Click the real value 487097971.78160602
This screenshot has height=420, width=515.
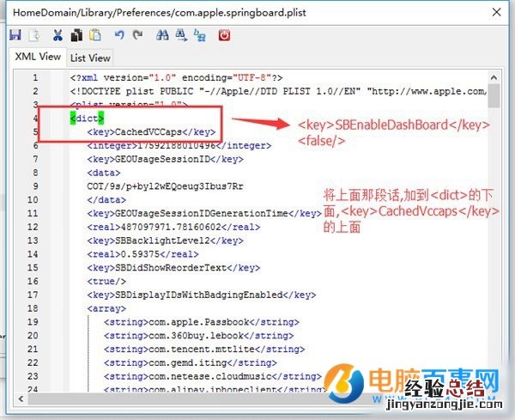(173, 227)
